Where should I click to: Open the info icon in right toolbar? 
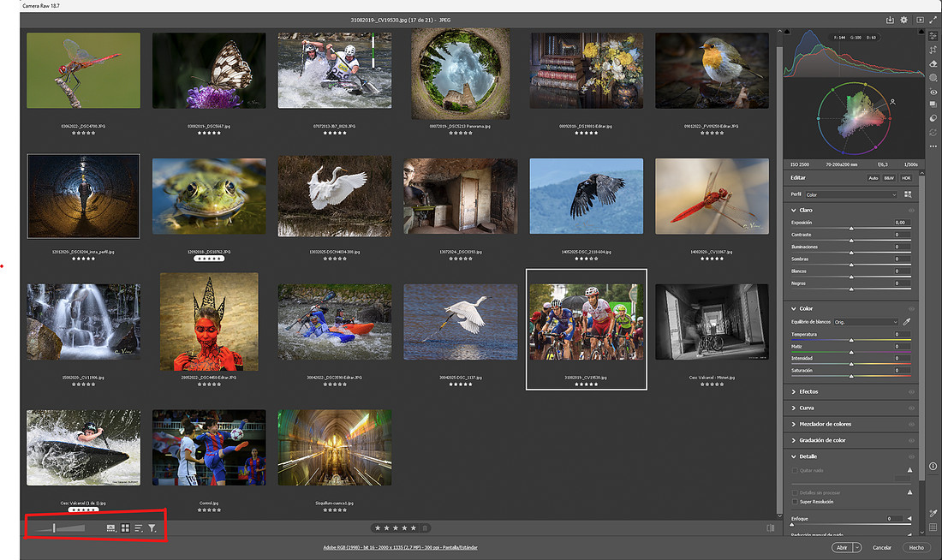[933, 467]
